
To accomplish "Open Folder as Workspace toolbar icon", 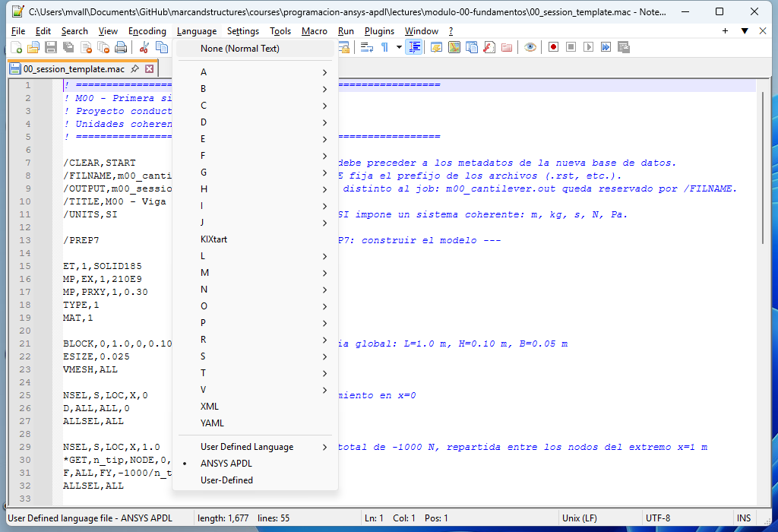I will pos(507,48).
